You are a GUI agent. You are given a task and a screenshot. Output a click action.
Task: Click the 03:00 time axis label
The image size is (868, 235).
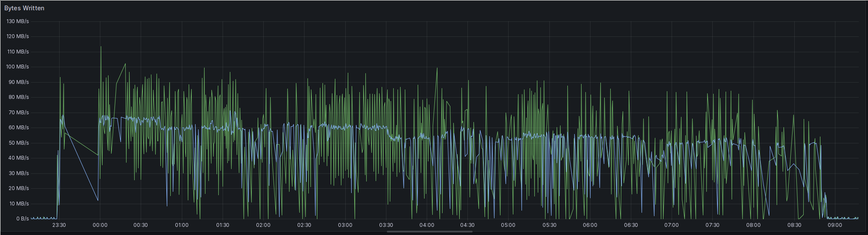[x=345, y=225]
